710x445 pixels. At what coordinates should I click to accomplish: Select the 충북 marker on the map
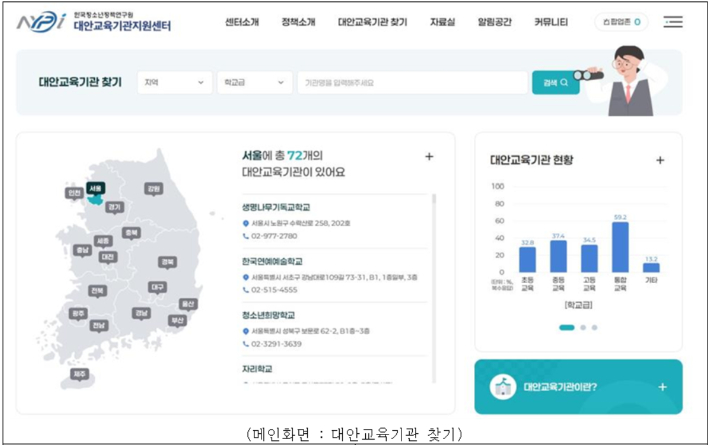pos(131,233)
